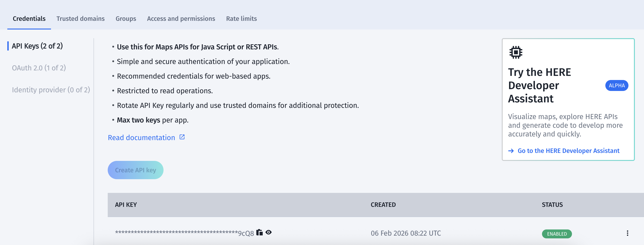Open the Read documentation link
The image size is (644, 245).
[x=141, y=137]
